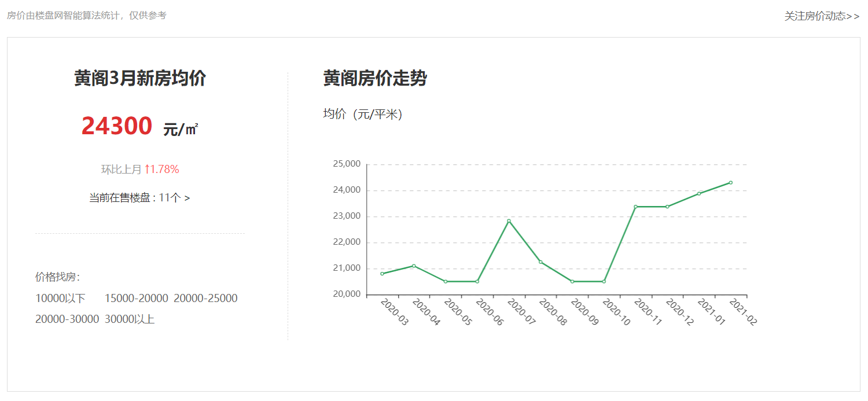Click the 黄阁房价走势 chart heading
The image size is (868, 401).
[x=375, y=78]
